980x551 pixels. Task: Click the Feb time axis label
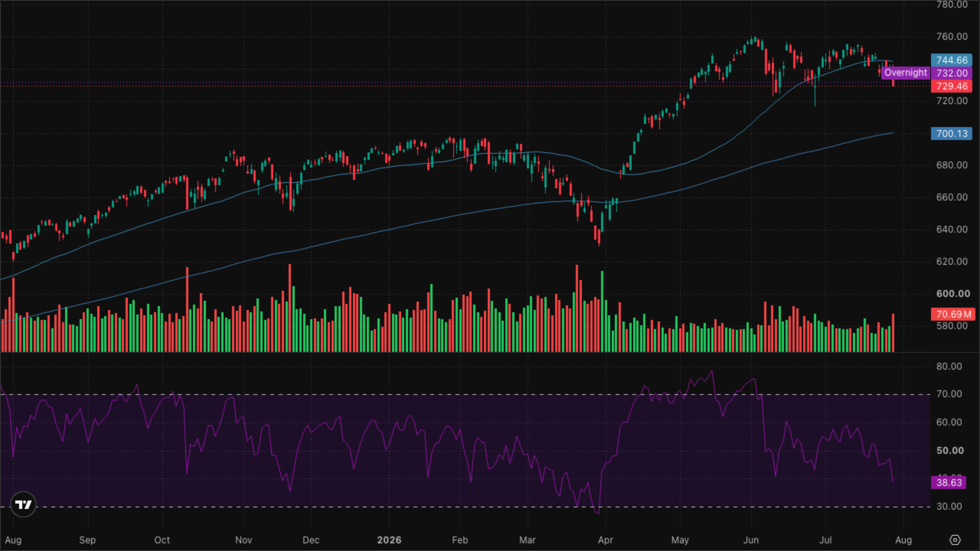[x=460, y=540]
